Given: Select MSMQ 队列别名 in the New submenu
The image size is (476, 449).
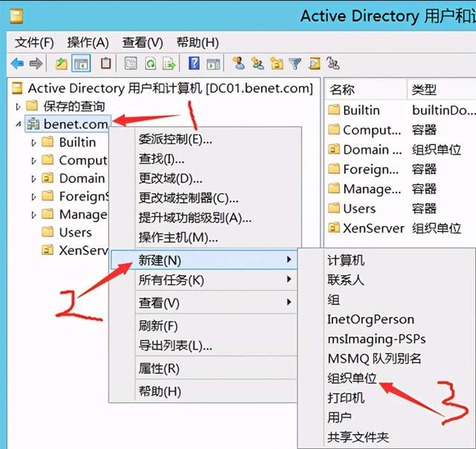Looking at the screenshot, I should click(x=374, y=358).
